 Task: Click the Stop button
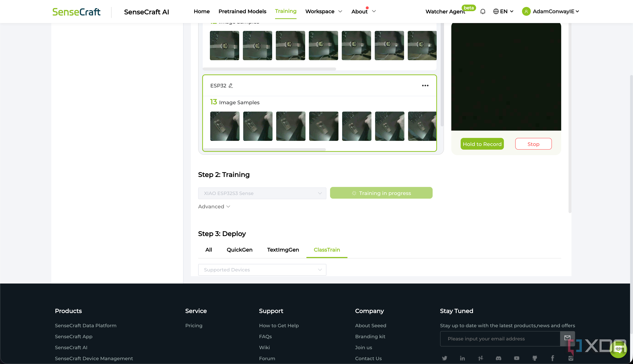[533, 144]
